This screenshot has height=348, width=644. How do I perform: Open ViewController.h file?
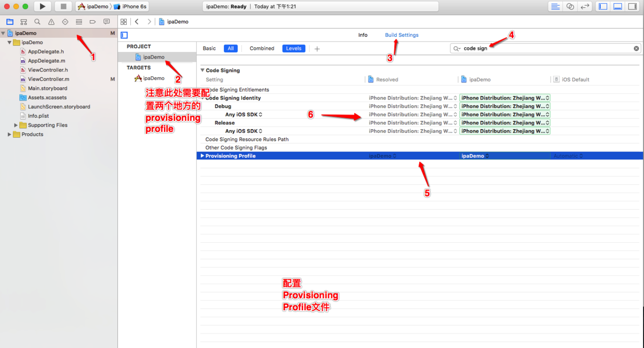(48, 70)
